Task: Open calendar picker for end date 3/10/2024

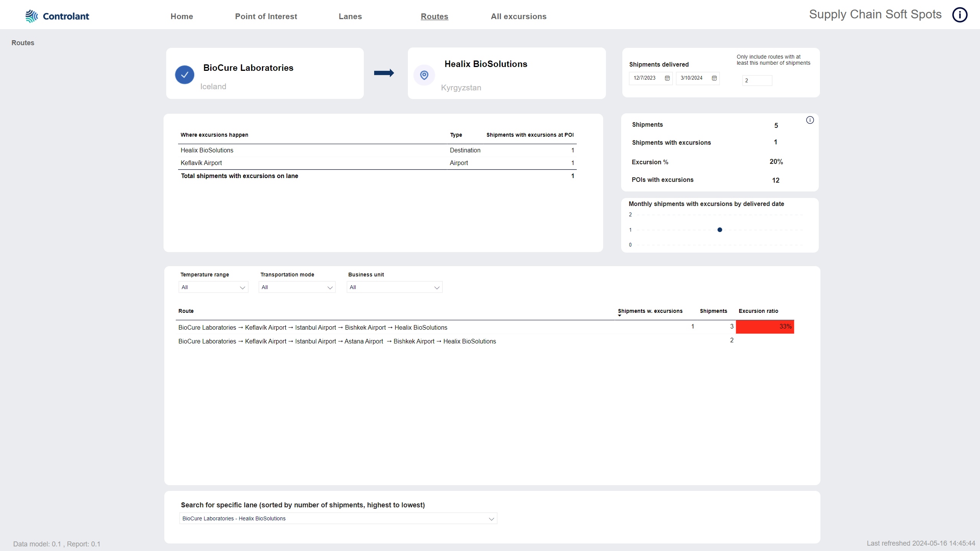Action: coord(714,78)
